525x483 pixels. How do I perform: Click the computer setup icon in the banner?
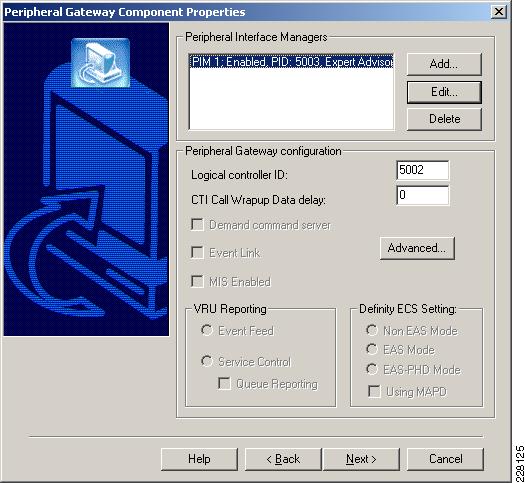click(100, 63)
